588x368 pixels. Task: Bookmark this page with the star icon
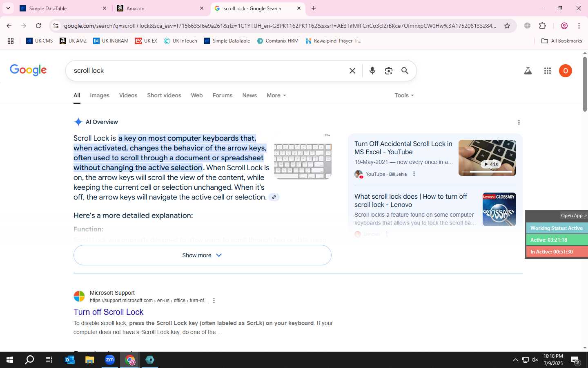pos(507,26)
